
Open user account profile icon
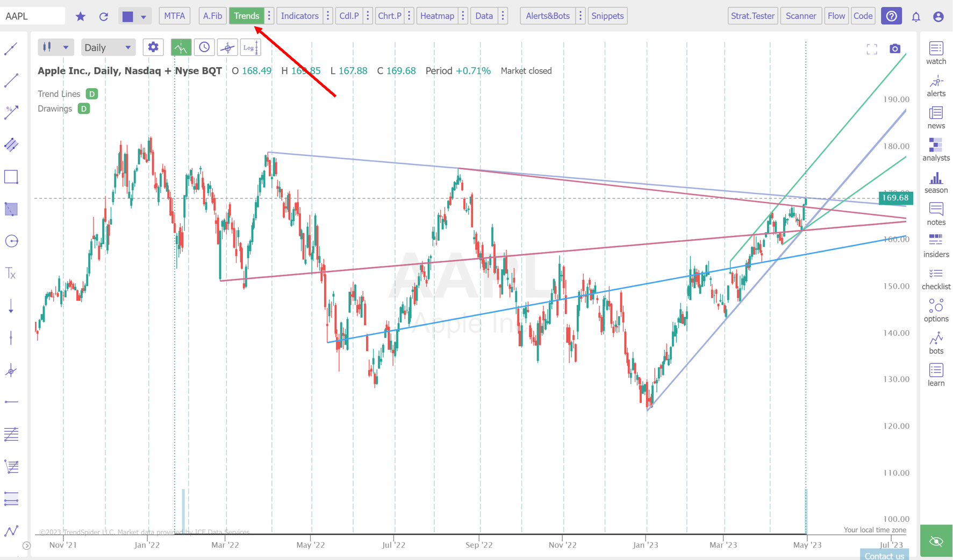pos(938,17)
